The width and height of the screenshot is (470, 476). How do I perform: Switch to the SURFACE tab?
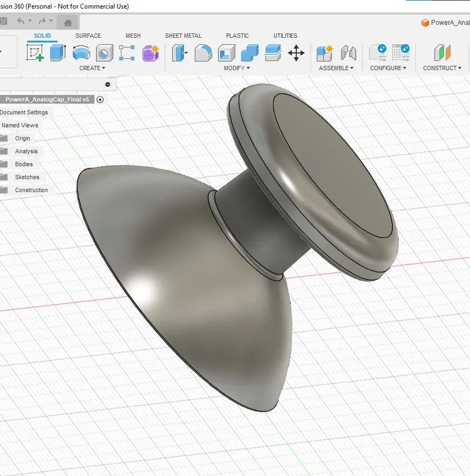88,36
